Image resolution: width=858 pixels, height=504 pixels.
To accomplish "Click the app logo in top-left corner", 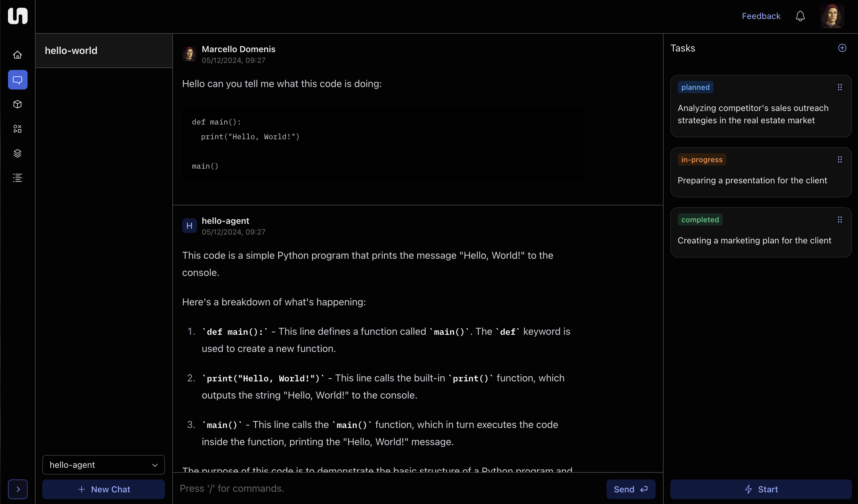I will click(x=17, y=16).
